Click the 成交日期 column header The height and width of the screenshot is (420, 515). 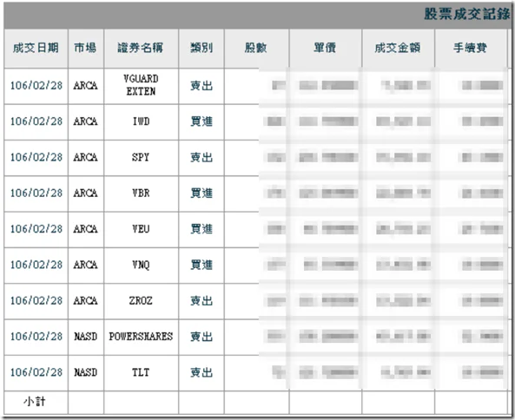point(36,49)
